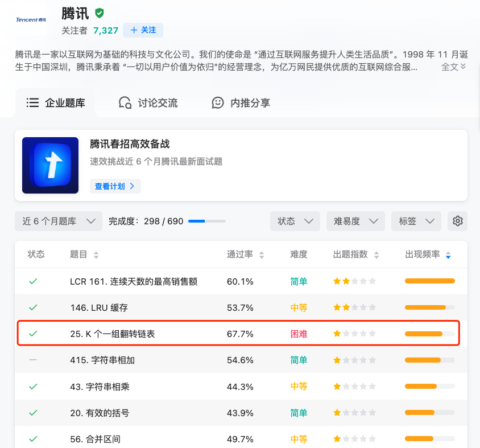
Task: Open problem 56. 合并区间
Action: pyautogui.click(x=95, y=439)
